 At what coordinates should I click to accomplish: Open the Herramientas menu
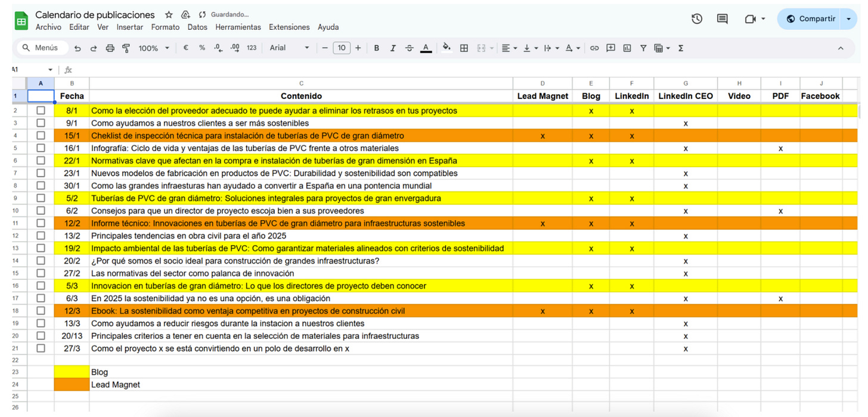[238, 27]
